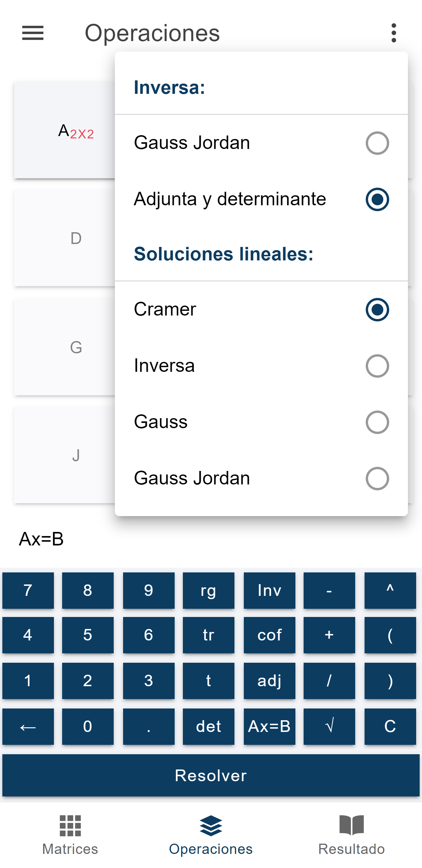The image size is (422, 868).
Task: Tap the caret power operator key
Action: 390,591
